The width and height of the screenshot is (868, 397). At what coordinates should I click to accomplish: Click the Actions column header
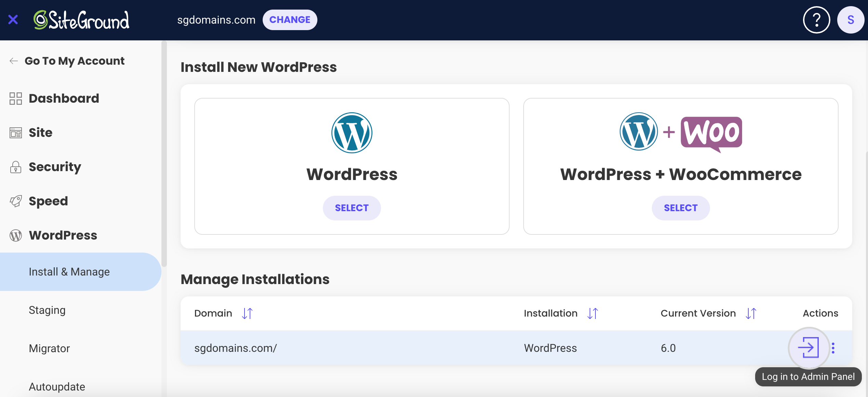tap(820, 313)
